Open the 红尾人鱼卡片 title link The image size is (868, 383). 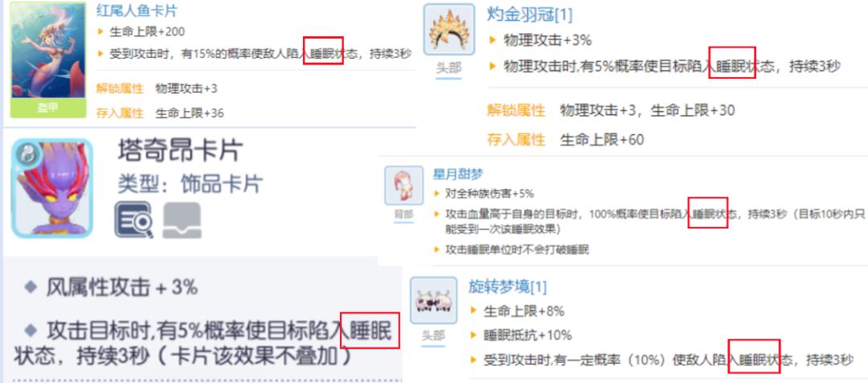tap(137, 10)
